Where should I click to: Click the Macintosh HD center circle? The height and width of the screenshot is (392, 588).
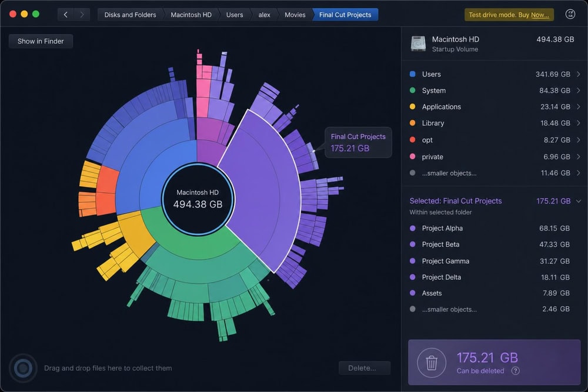(198, 199)
